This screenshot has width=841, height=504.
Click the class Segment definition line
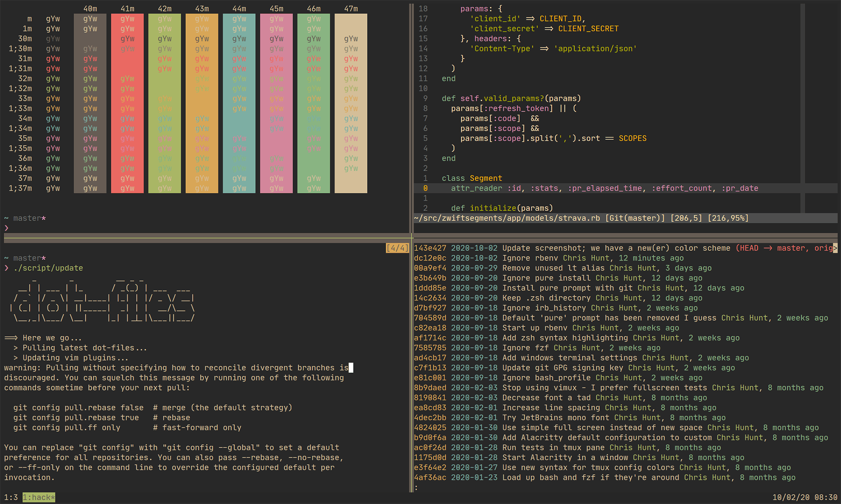[x=472, y=178]
